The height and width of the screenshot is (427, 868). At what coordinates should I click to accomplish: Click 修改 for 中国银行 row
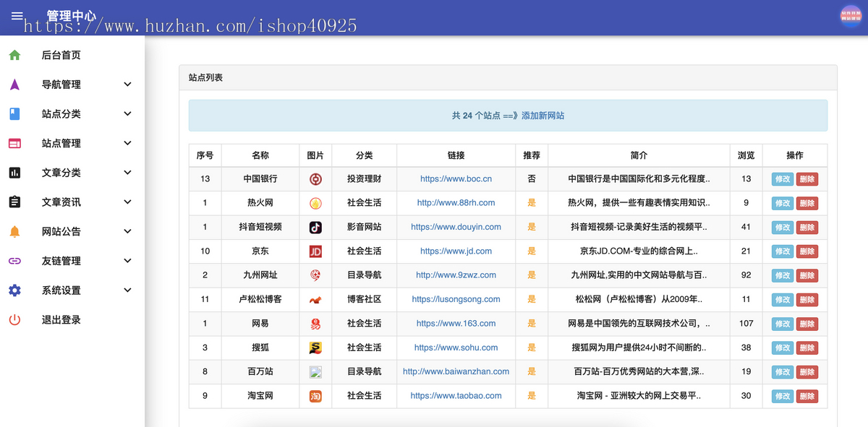(783, 179)
